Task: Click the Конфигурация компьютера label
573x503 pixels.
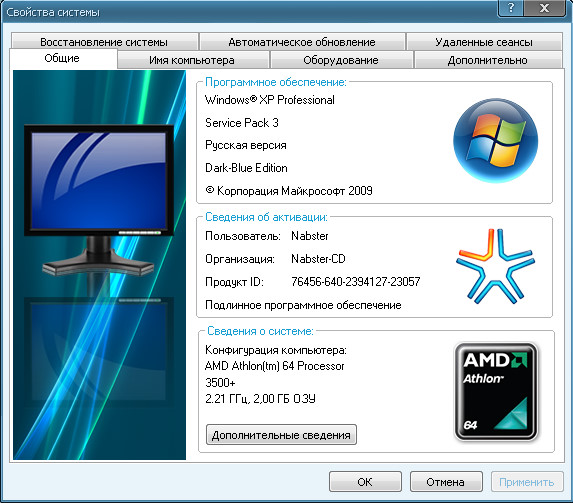Action: (276, 350)
